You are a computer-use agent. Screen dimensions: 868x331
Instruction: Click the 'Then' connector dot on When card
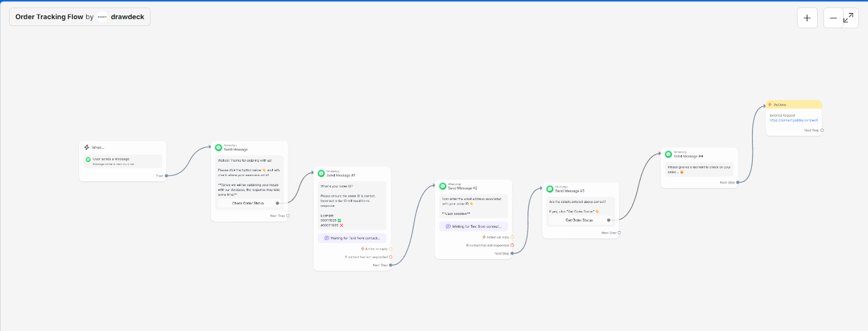[x=167, y=176]
